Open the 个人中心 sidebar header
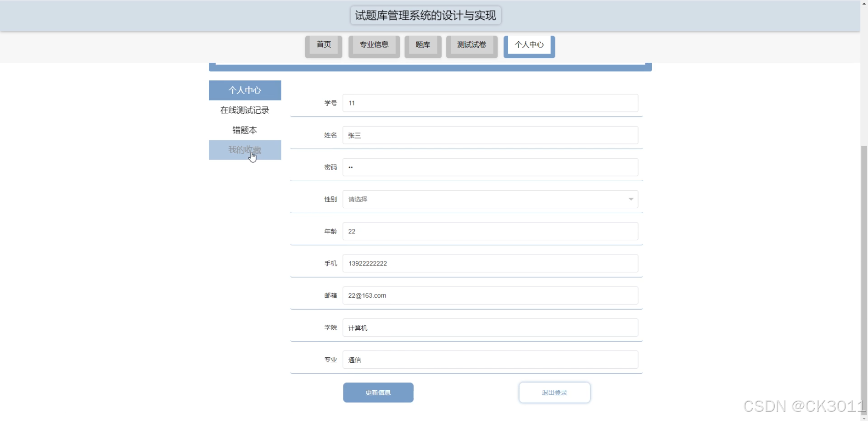Screen dimensions: 868x421 244,90
